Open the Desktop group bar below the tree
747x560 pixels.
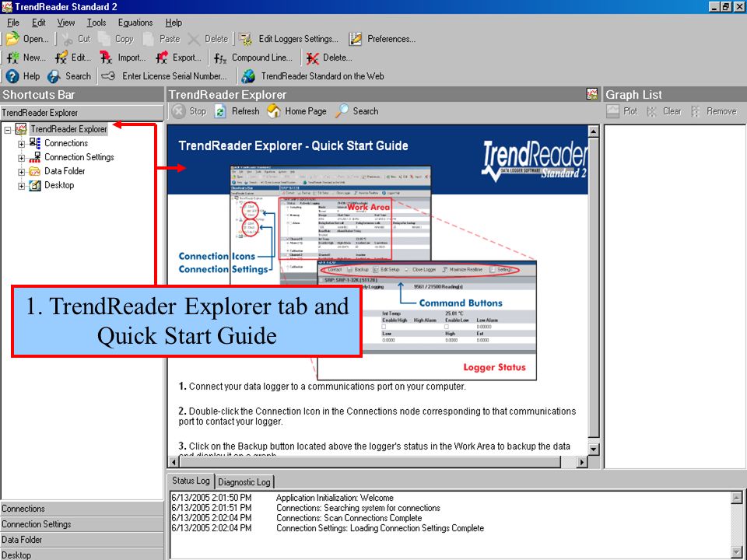tap(82, 555)
